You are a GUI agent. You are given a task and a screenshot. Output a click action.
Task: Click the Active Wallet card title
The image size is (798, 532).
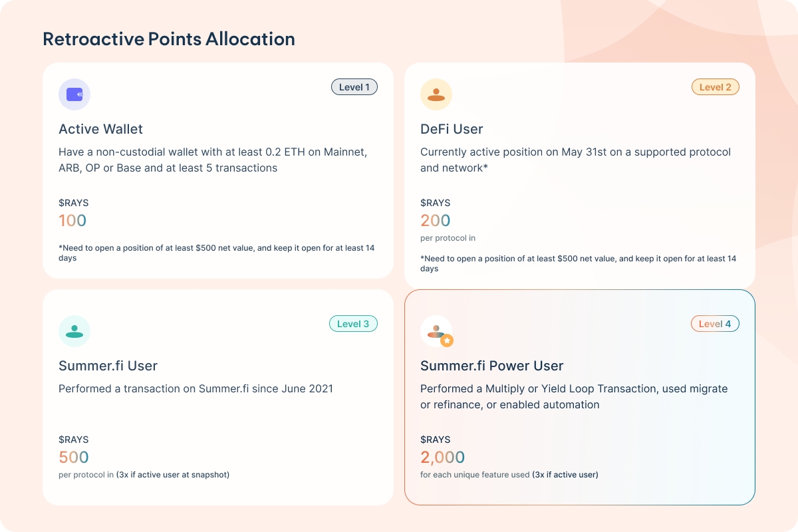(x=100, y=129)
